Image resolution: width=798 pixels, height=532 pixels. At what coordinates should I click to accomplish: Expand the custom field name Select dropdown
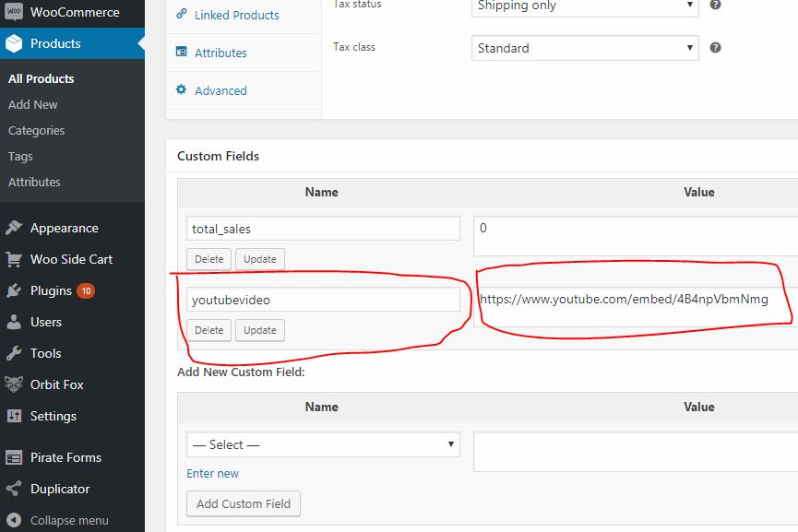(323, 444)
